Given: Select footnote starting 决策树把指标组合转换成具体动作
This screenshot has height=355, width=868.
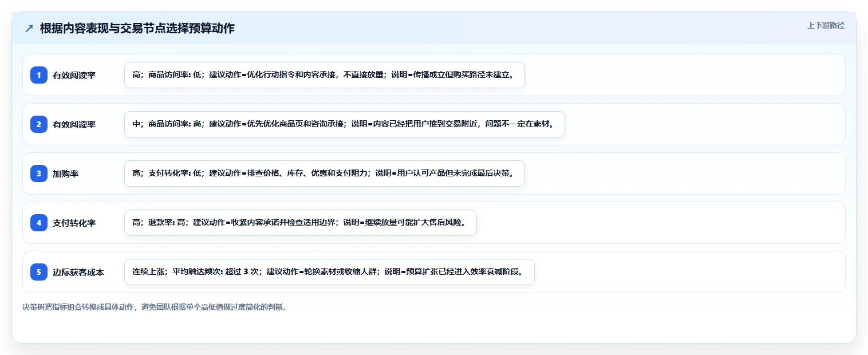Looking at the screenshot, I should pos(155,307).
